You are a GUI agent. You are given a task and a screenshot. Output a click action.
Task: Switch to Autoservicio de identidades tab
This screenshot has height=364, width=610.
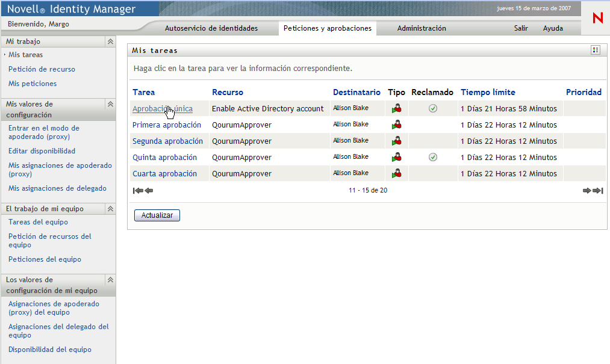tap(211, 28)
